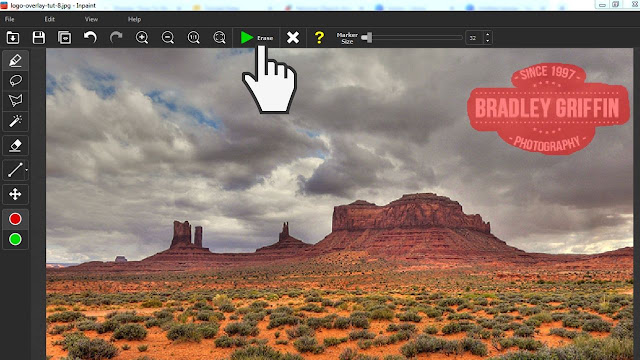Open the View menu
This screenshot has height=360, width=640.
click(x=91, y=19)
